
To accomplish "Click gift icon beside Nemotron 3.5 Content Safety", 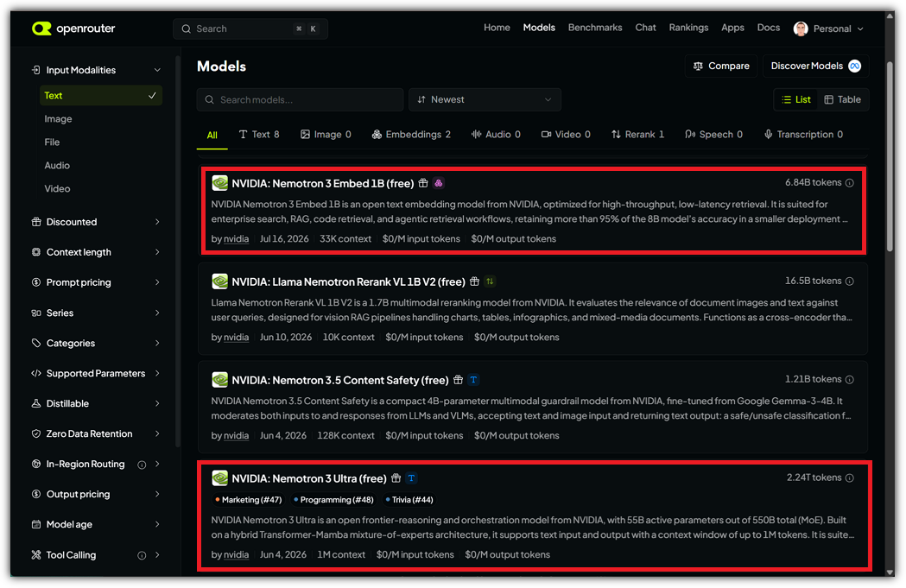I will [x=459, y=380].
